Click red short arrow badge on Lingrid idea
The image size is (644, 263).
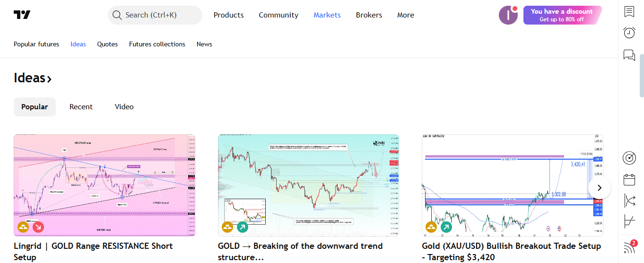[x=38, y=227]
